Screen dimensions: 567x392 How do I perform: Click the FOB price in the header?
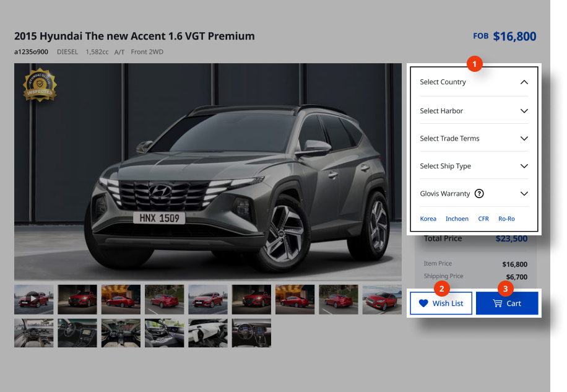point(505,36)
